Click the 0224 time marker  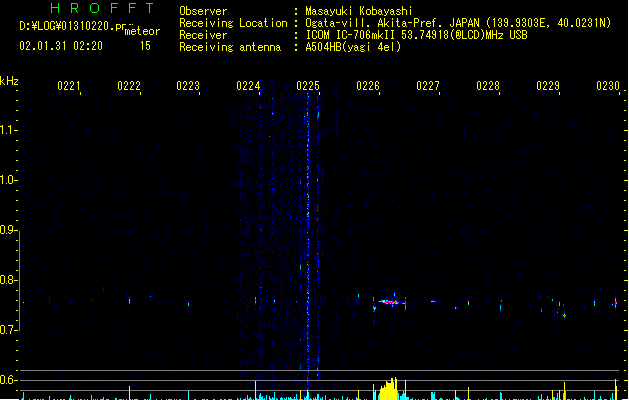click(x=248, y=86)
